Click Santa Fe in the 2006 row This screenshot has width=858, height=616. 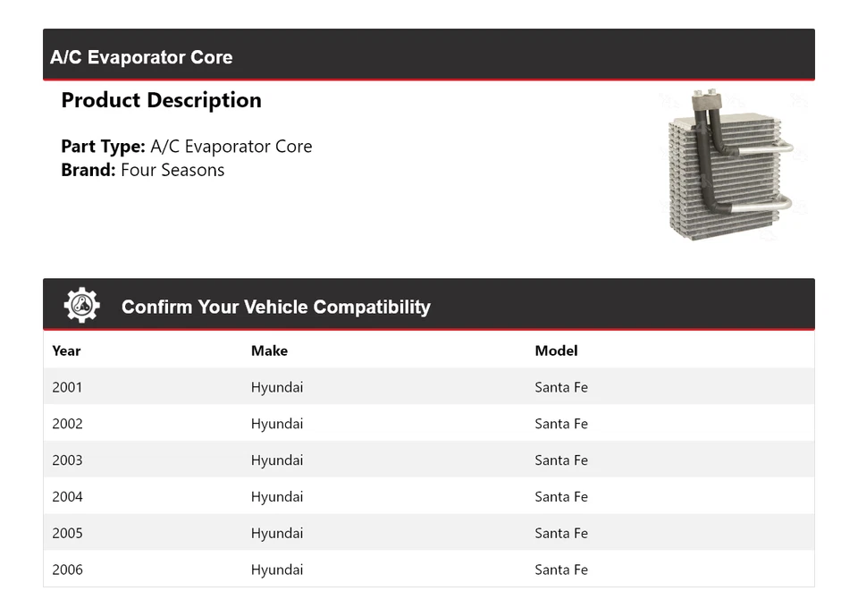click(x=561, y=570)
